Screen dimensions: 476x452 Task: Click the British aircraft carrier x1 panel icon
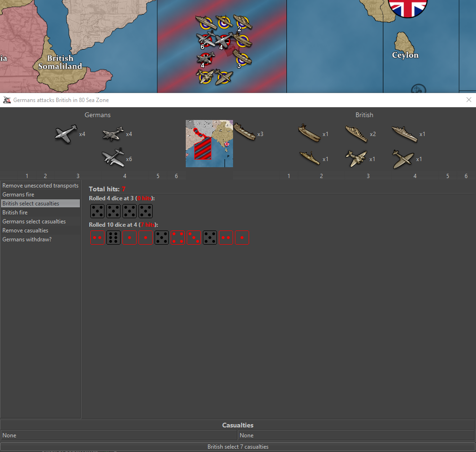pos(309,134)
